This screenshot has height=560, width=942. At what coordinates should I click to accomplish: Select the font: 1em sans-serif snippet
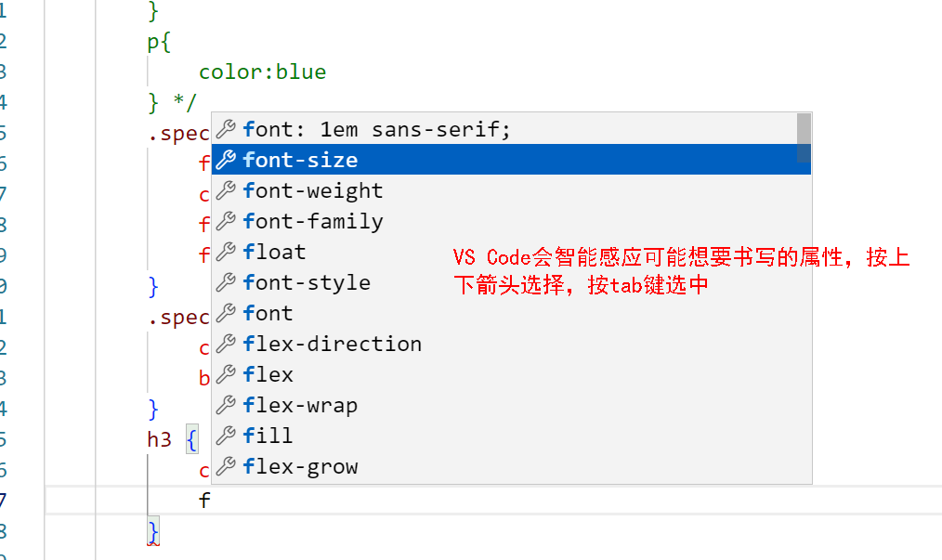(x=372, y=129)
